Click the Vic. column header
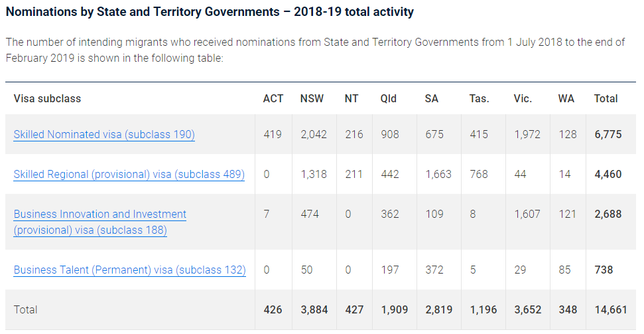 (x=523, y=99)
